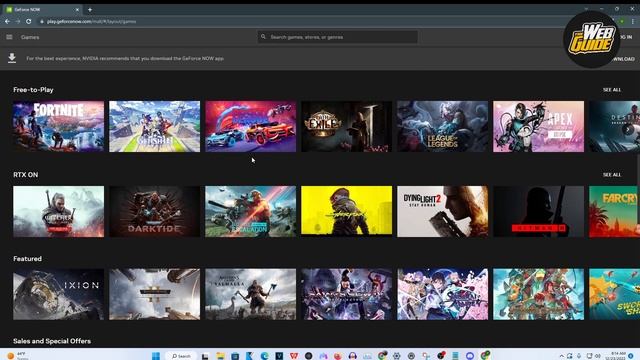
Task: Open the Apex Legends tile
Action: click(538, 127)
